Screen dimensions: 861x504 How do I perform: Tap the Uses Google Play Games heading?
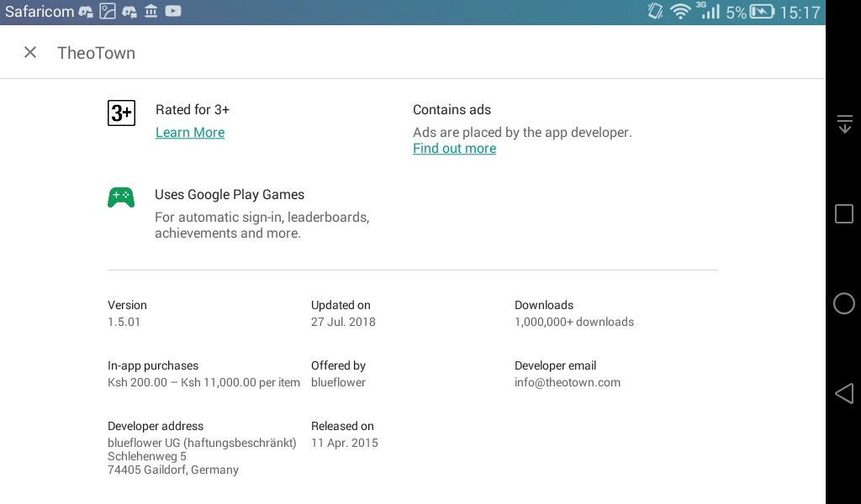tap(230, 195)
